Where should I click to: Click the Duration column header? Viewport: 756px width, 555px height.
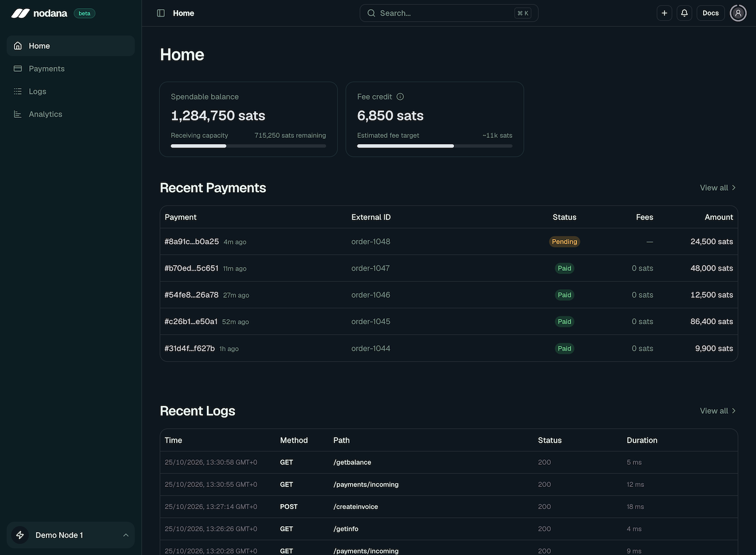click(x=642, y=440)
